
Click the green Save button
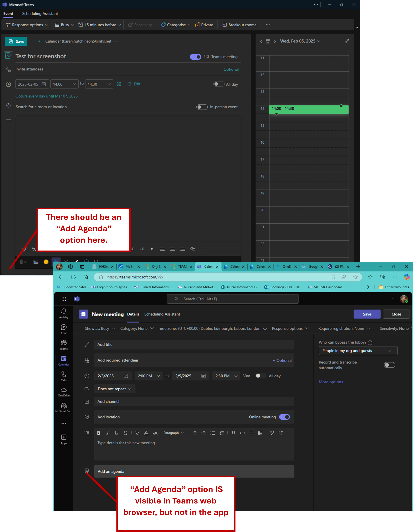(16, 41)
